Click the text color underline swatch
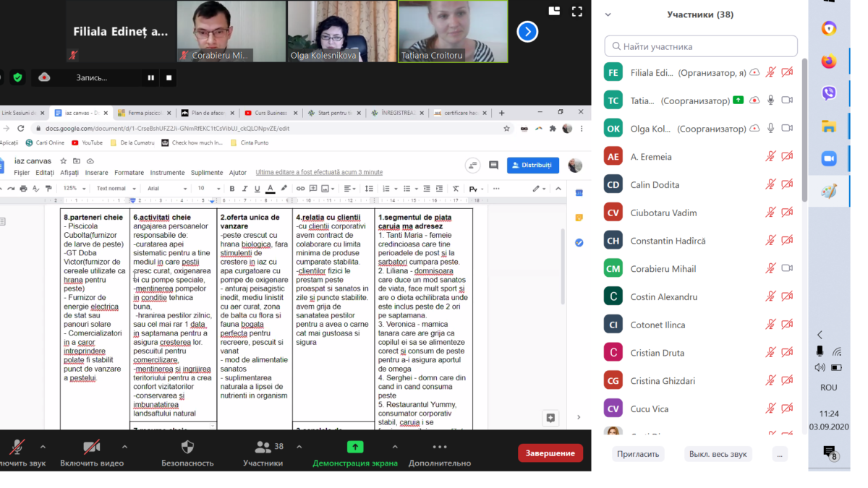 coord(270,189)
